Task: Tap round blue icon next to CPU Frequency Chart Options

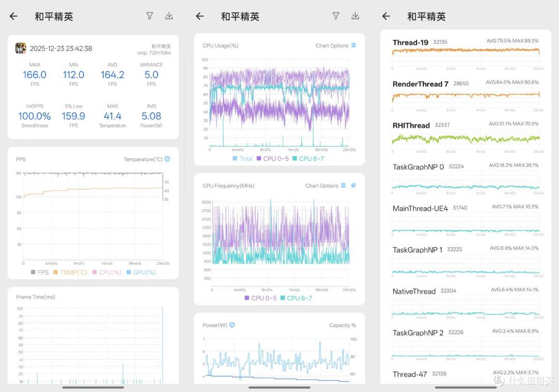Action: point(354,186)
